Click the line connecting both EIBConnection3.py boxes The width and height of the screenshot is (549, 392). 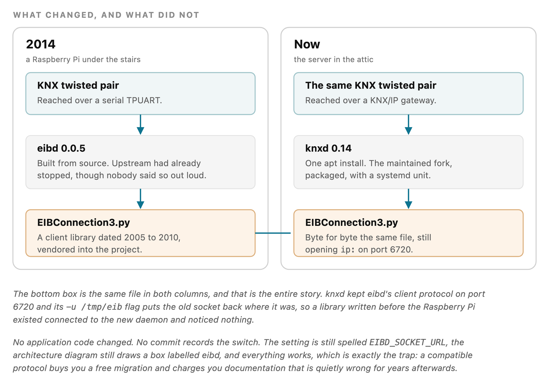point(273,233)
